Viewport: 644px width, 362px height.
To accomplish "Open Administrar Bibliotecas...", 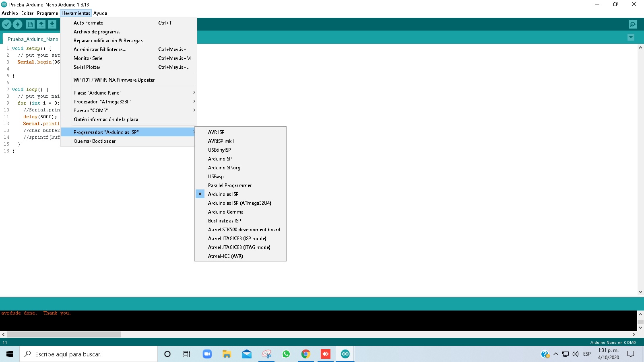I will coord(128,49).
